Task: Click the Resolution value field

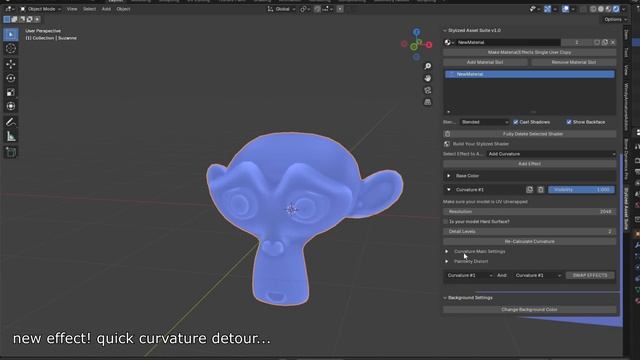Action: pyautogui.click(x=529, y=212)
